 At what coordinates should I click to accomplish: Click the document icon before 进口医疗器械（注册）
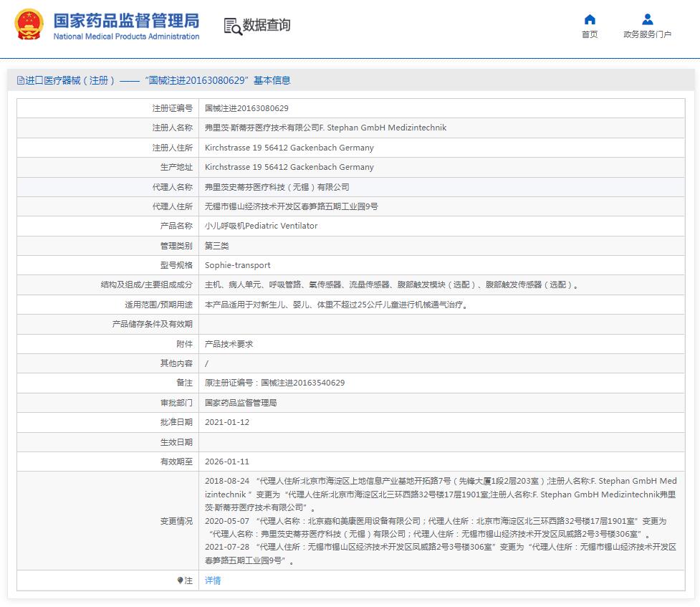[x=20, y=80]
